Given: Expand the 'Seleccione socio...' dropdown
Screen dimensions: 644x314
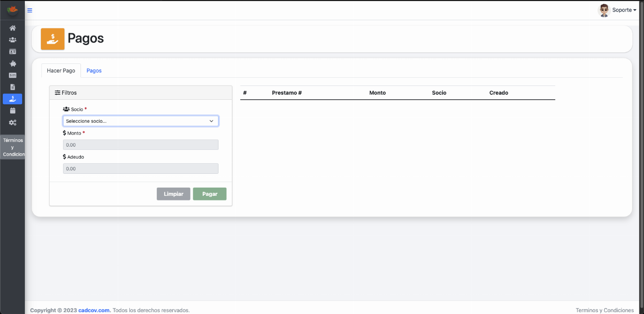Looking at the screenshot, I should point(140,121).
